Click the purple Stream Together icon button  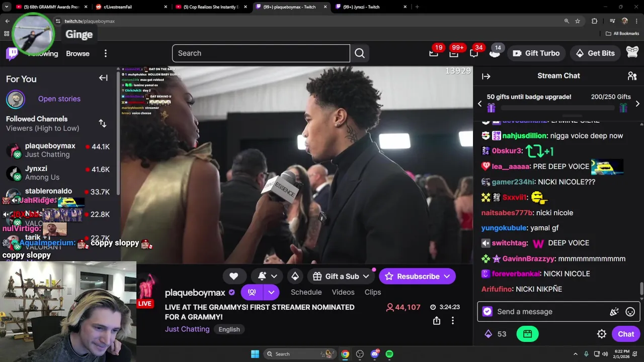point(252,292)
